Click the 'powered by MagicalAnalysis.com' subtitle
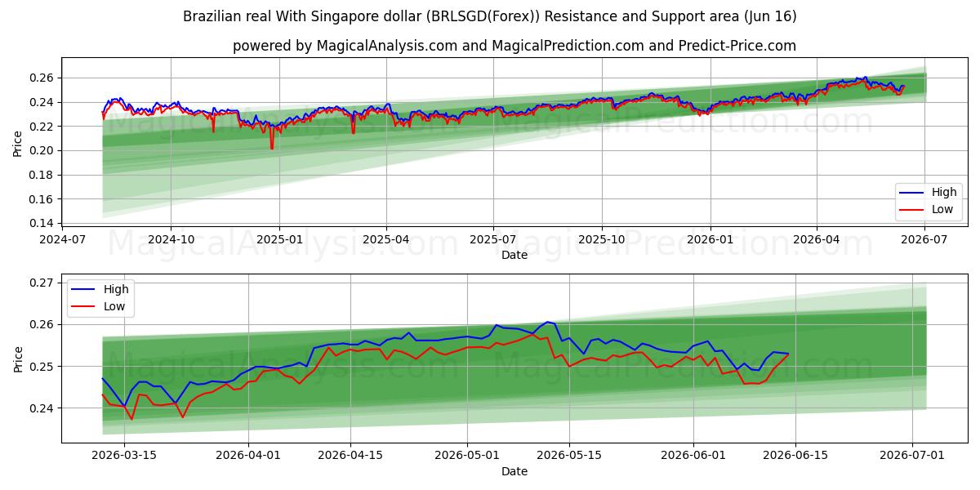980x490 pixels. (514, 46)
